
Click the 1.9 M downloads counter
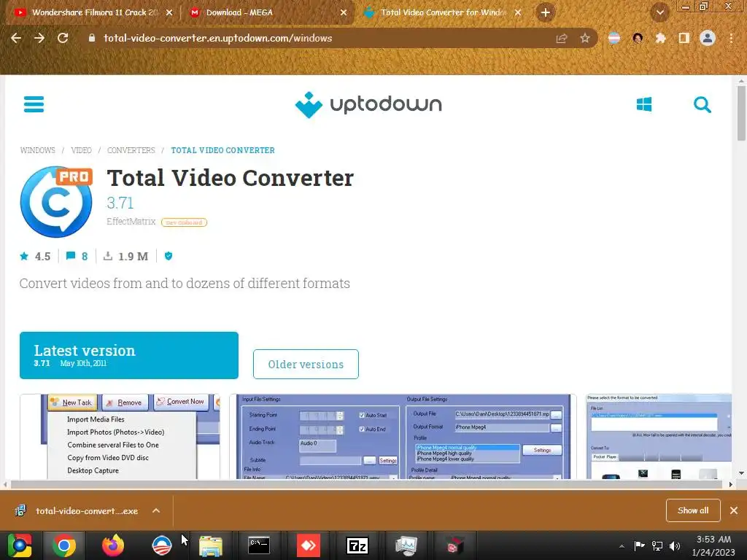pyautogui.click(x=125, y=256)
